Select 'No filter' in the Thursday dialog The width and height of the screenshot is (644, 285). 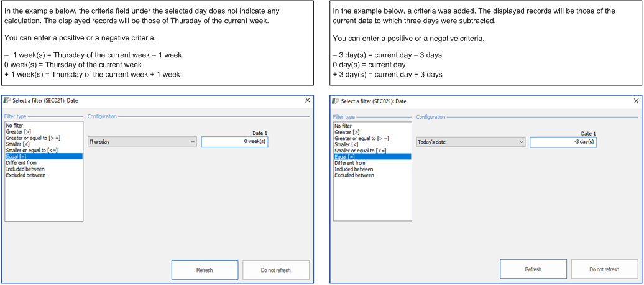coord(44,126)
